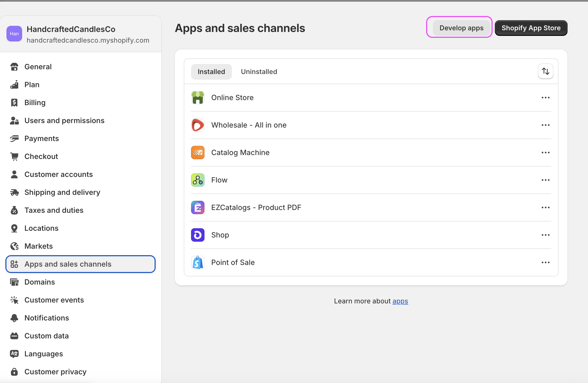Follow the apps learn more link
The width and height of the screenshot is (588, 383).
pyautogui.click(x=400, y=301)
